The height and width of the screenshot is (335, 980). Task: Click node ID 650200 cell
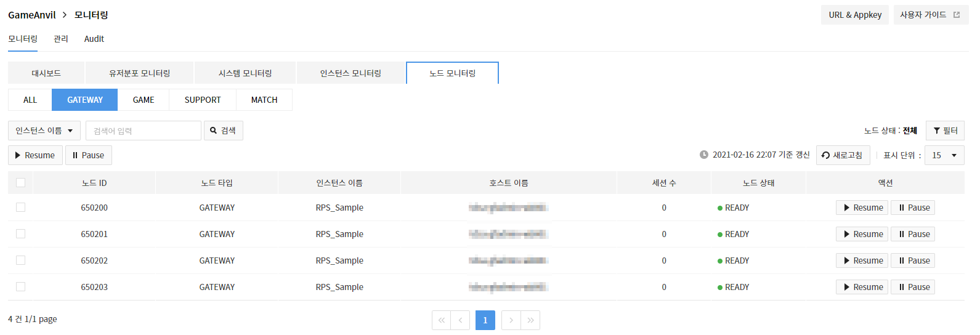(94, 208)
